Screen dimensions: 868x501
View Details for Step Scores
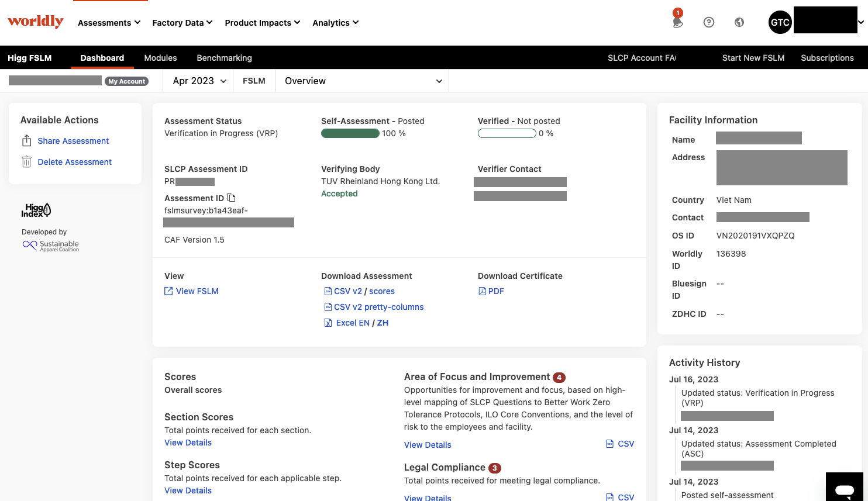tap(188, 490)
